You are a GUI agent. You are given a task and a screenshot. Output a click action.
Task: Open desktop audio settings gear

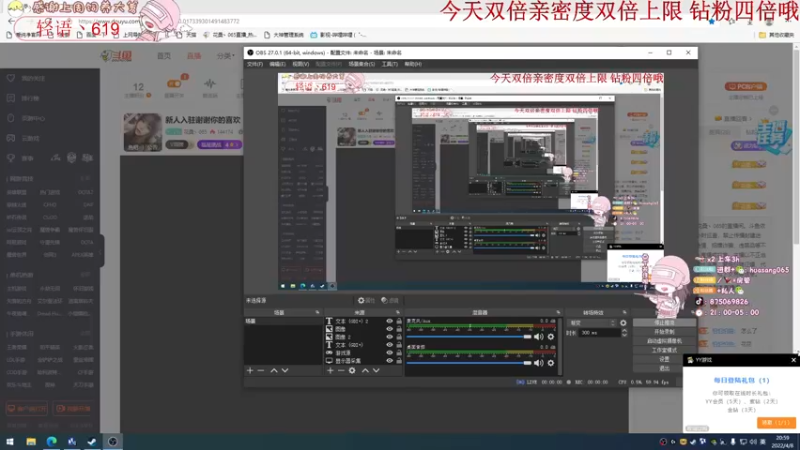pos(551,363)
